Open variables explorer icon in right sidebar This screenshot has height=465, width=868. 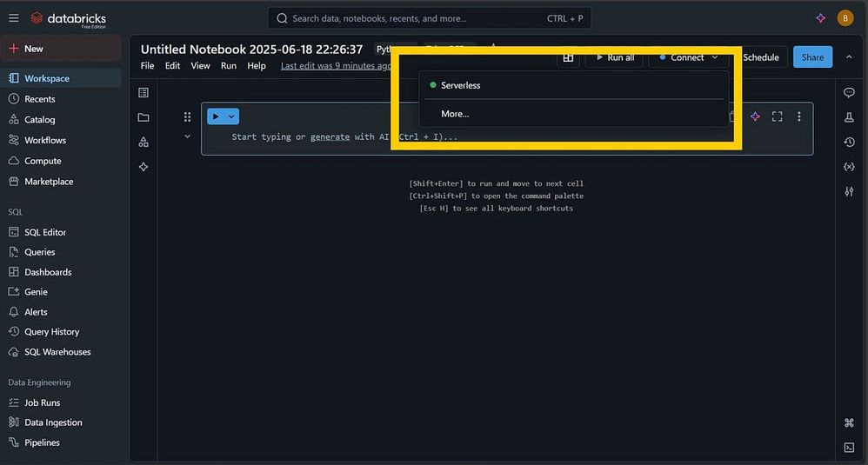[849, 167]
